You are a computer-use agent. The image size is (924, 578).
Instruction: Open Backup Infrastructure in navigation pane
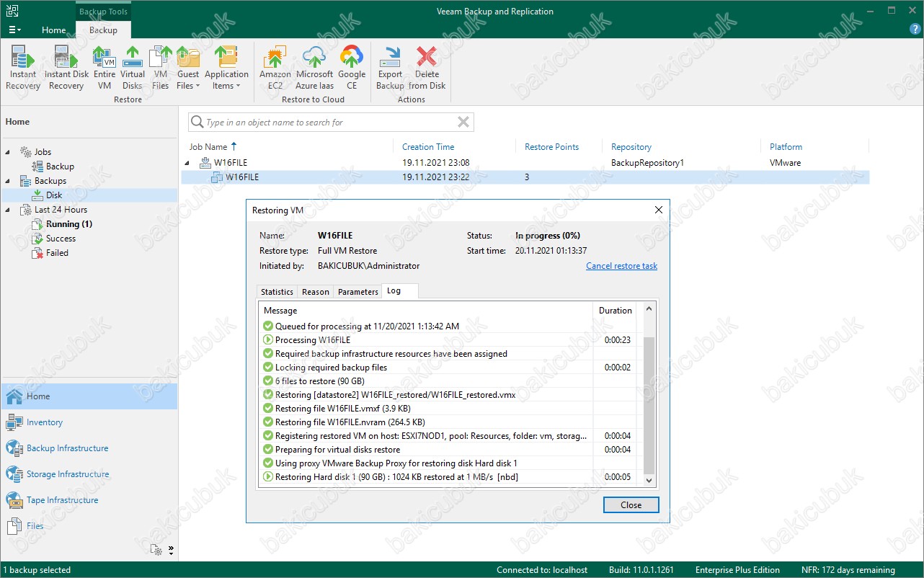click(x=67, y=448)
